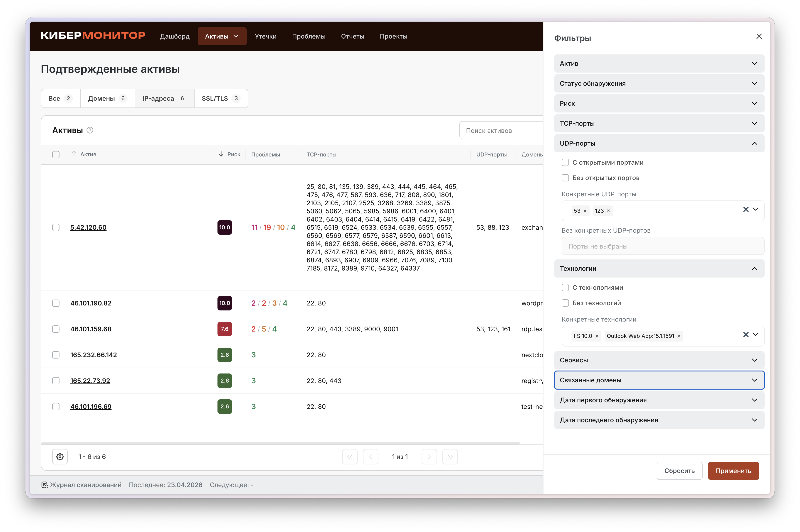Image resolution: width=800 pixels, height=532 pixels.
Task: Sort by Риск column arrow
Action: click(x=221, y=154)
